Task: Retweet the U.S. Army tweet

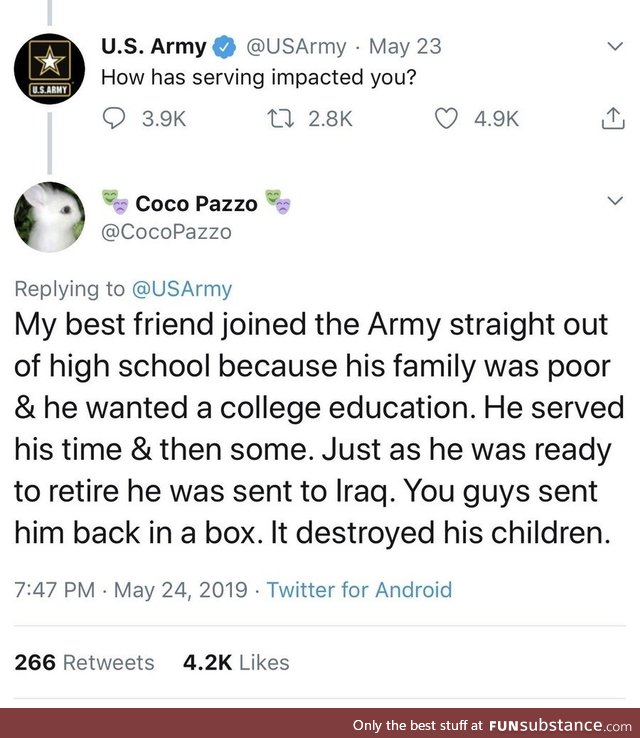Action: [x=280, y=118]
